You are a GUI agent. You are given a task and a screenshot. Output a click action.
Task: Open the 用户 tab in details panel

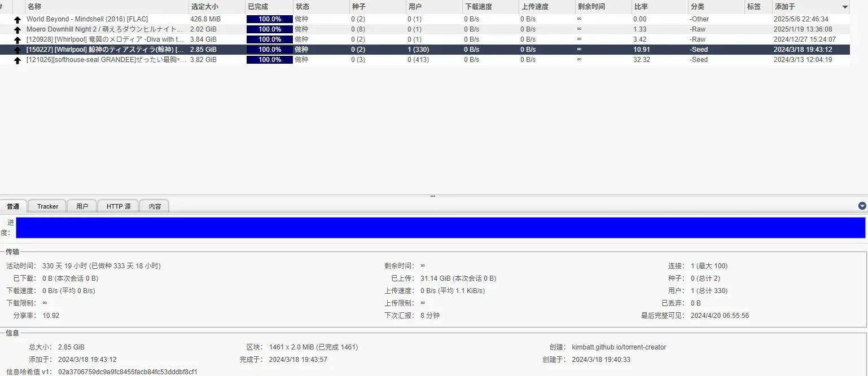(x=82, y=206)
